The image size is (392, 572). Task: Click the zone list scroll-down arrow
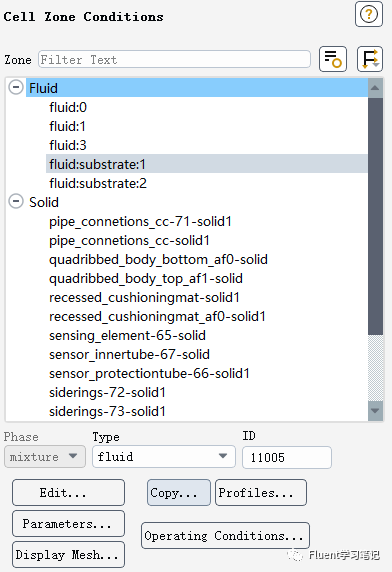[x=375, y=411]
